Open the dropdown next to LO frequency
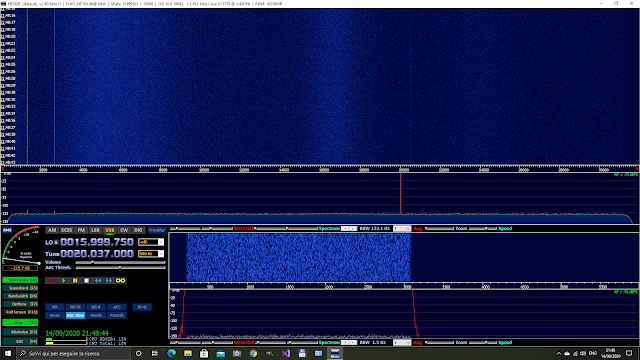 point(161,242)
